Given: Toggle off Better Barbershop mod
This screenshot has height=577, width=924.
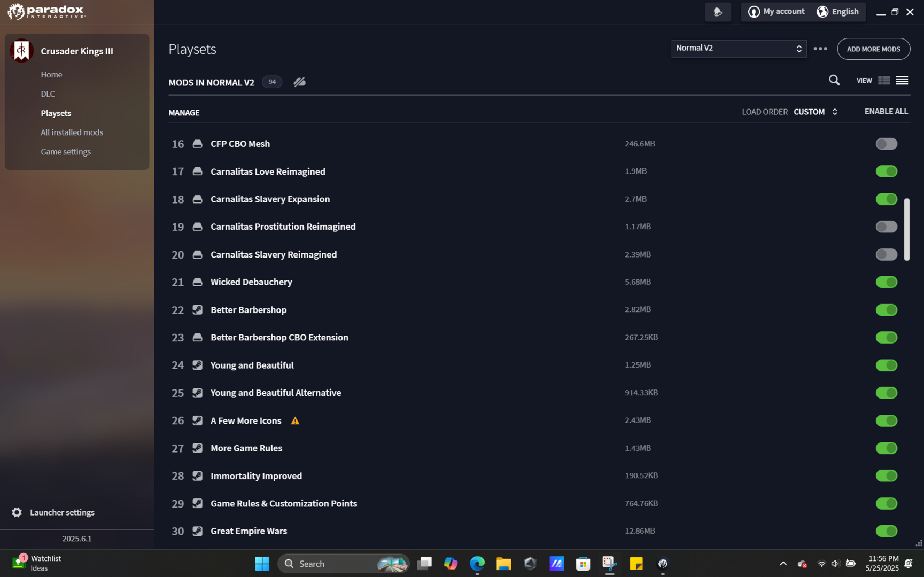Looking at the screenshot, I should (886, 310).
